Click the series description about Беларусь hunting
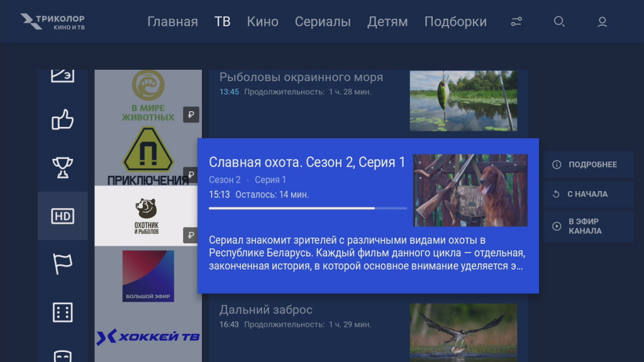This screenshot has height=362, width=644. [367, 253]
